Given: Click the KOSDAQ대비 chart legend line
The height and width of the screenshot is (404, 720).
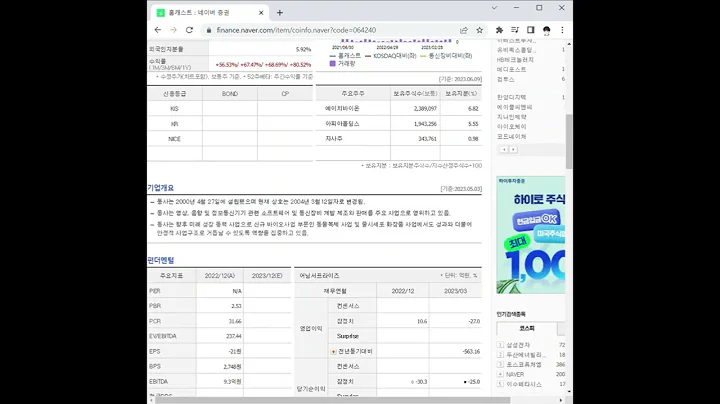Looking at the screenshot, I should 391,56.
